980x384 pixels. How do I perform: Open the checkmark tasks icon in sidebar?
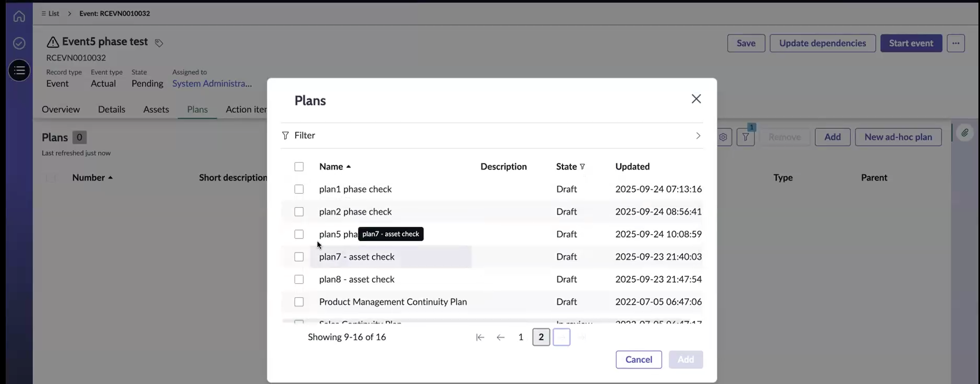[19, 43]
